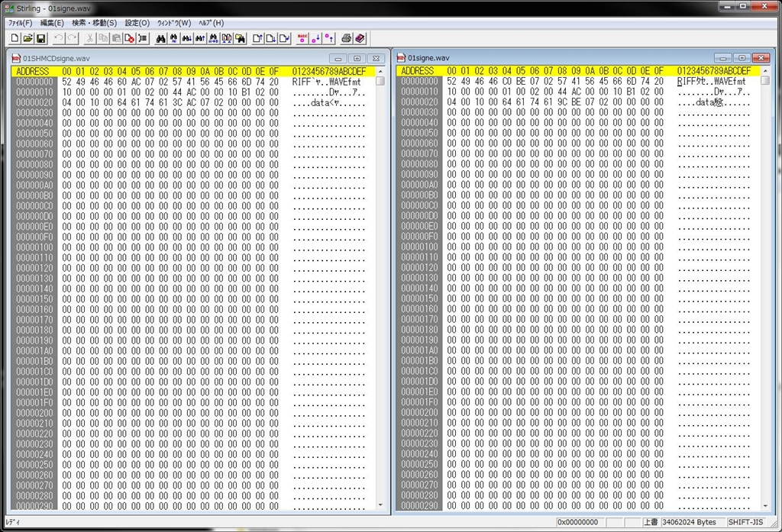Screen dimensions: 782x532
Task: Click scrollbar thumb in 01SHMCDsigne.wav pane
Action: 380,82
